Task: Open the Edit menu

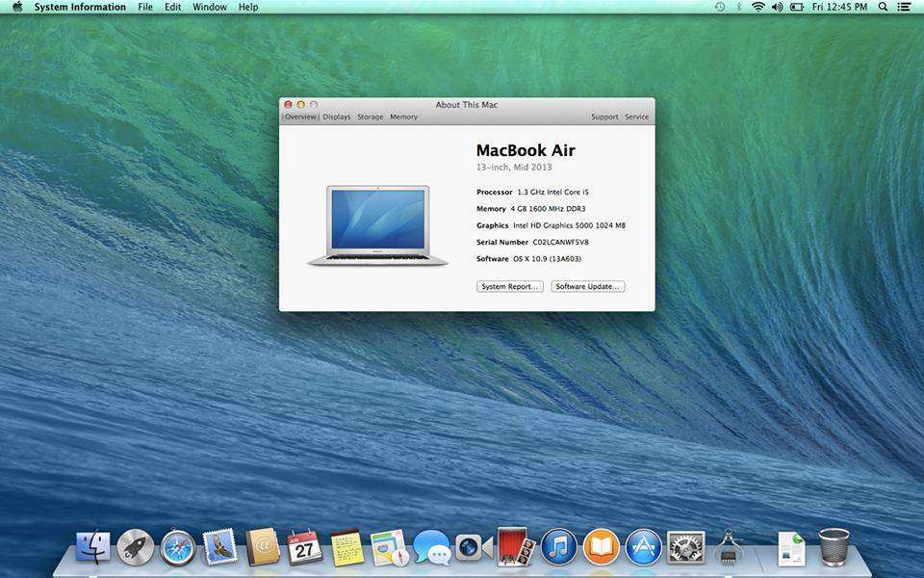Action: 172,7
